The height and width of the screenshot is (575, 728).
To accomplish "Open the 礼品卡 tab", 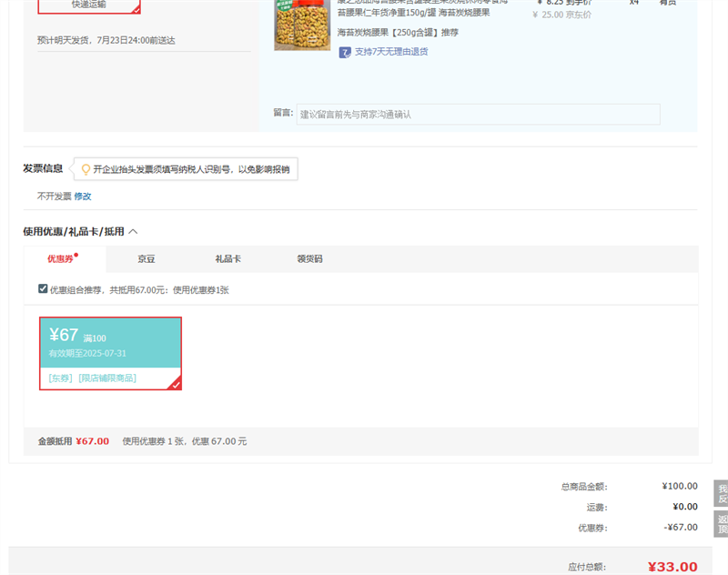I will [x=227, y=259].
